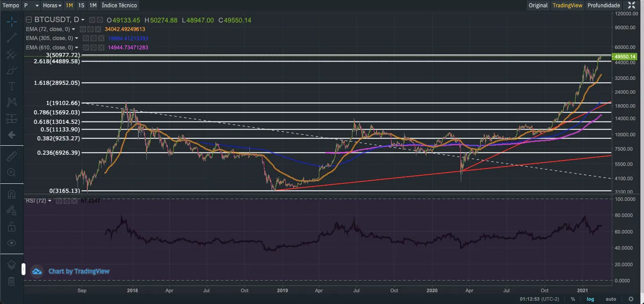The image size is (644, 304).
Task: Hide the EMA 610 line
Action: [x=86, y=47]
